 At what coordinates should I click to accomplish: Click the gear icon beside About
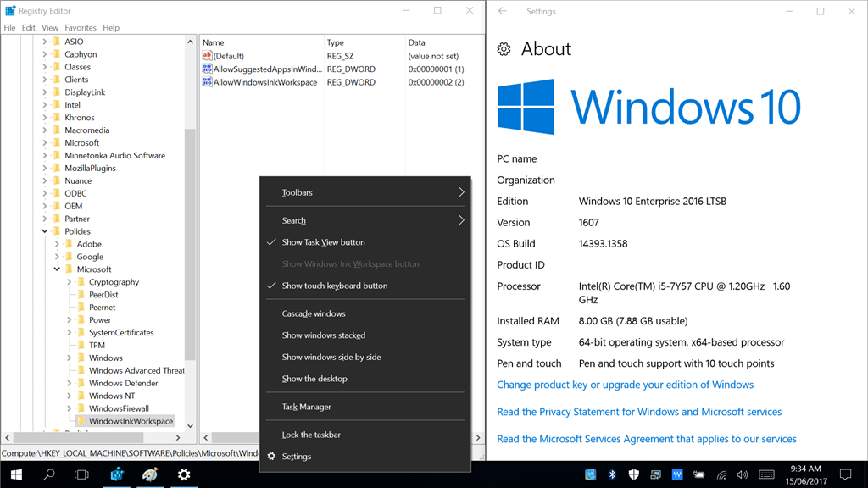[x=504, y=49]
